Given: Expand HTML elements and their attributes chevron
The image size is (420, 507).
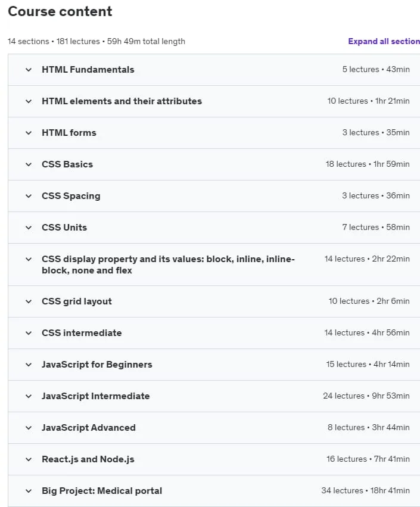Looking at the screenshot, I should [29, 101].
